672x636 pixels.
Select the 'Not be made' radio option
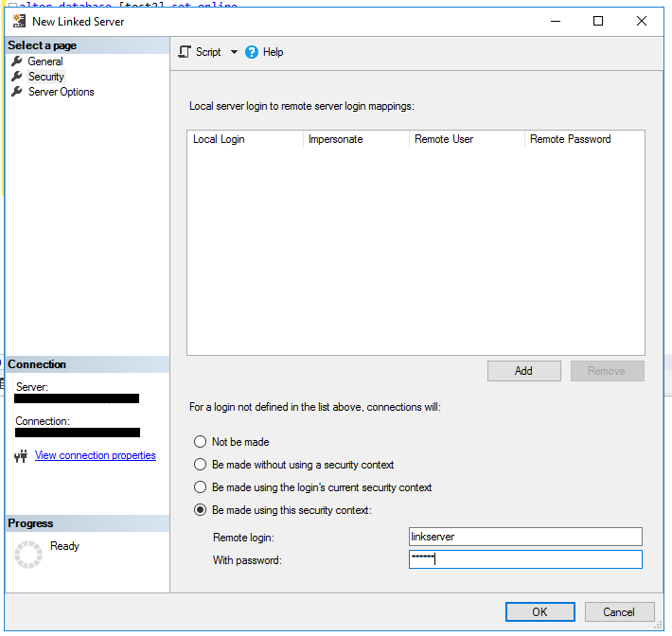[200, 442]
